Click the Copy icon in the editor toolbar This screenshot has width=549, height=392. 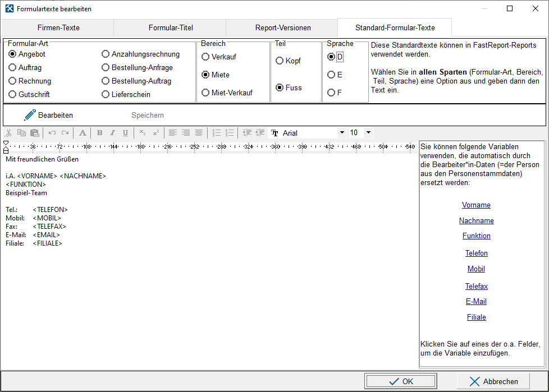[22, 133]
